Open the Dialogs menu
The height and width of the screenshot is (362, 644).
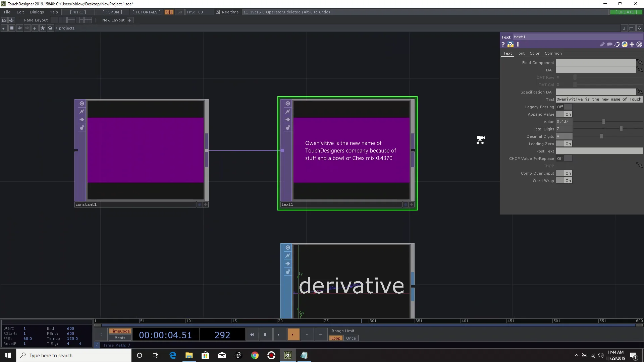[37, 12]
